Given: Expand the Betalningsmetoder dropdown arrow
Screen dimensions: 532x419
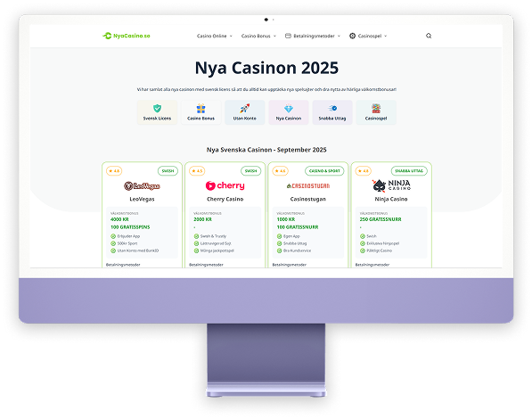Looking at the screenshot, I should [x=339, y=36].
